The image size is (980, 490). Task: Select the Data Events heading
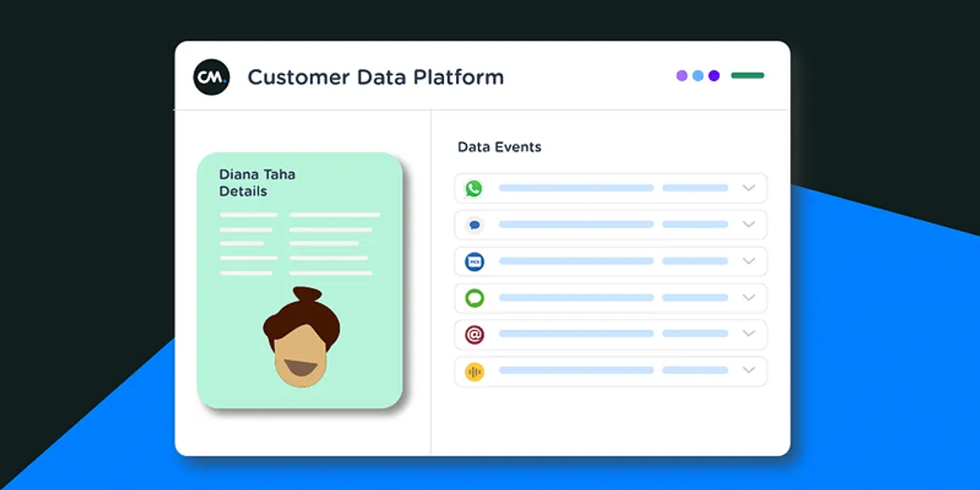[499, 147]
